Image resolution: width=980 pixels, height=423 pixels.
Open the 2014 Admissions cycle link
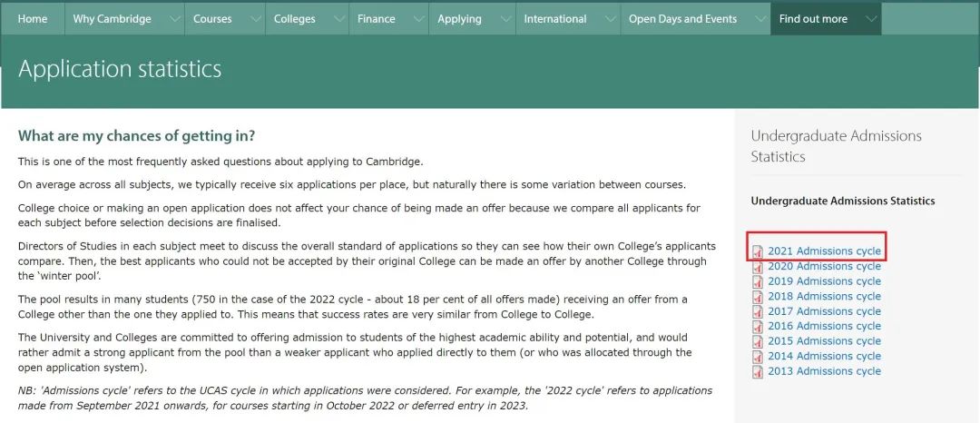click(x=824, y=356)
